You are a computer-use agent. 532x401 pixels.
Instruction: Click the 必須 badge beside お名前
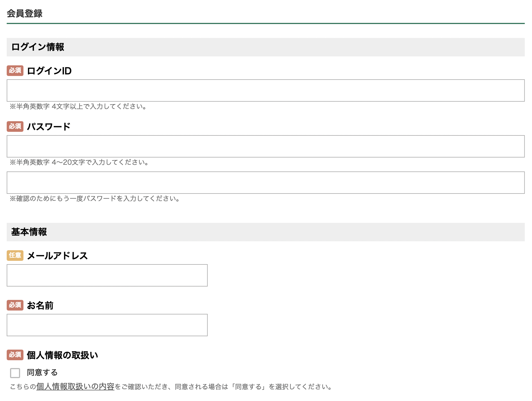pos(15,305)
